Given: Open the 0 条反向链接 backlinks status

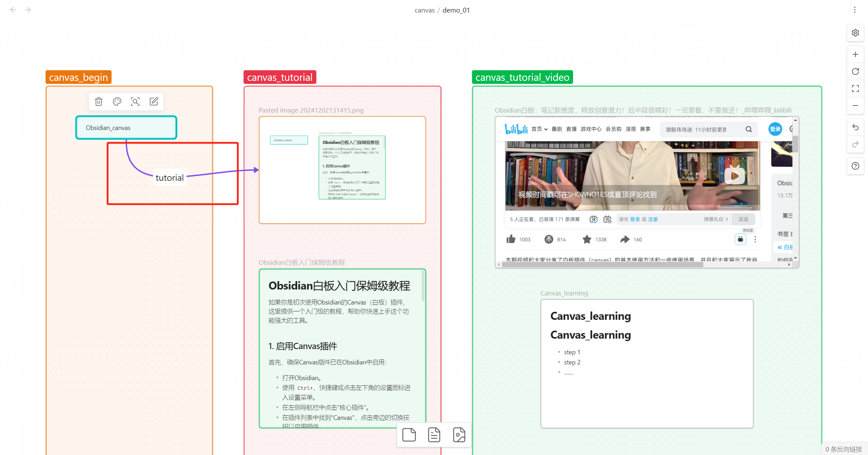Looking at the screenshot, I should pos(843,449).
